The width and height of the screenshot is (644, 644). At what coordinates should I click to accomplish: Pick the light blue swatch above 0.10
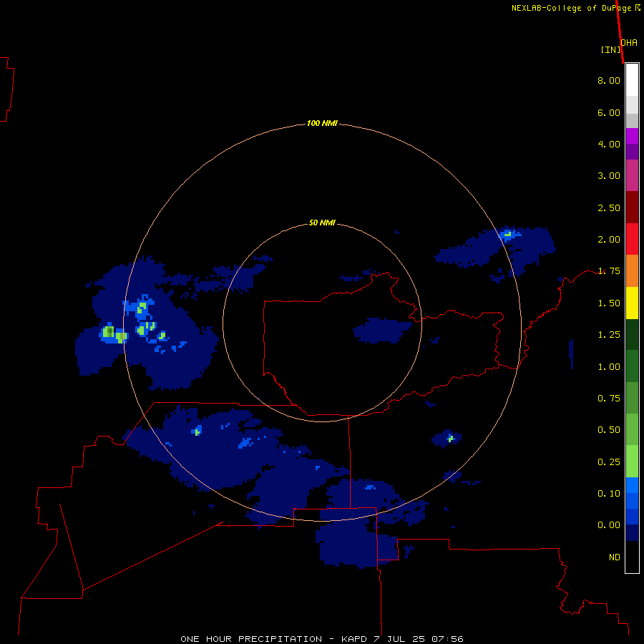(x=632, y=485)
